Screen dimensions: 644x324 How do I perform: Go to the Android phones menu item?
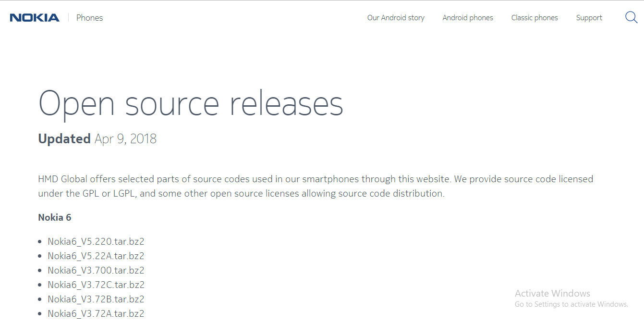[468, 18]
